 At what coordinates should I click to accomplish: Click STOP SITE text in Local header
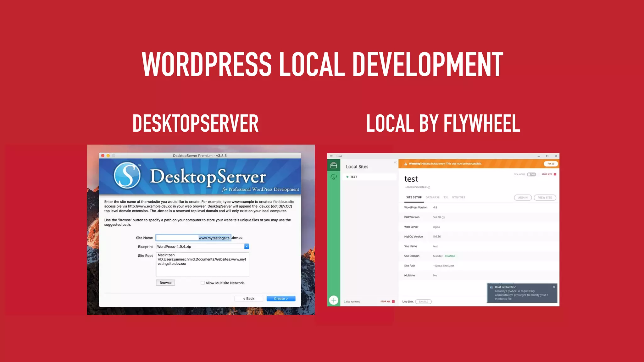click(547, 174)
